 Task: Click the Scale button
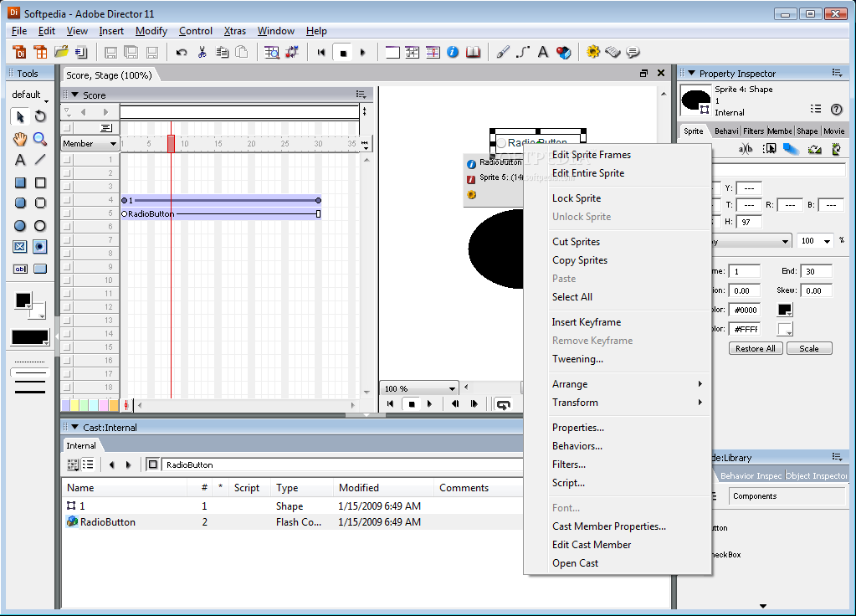[809, 348]
